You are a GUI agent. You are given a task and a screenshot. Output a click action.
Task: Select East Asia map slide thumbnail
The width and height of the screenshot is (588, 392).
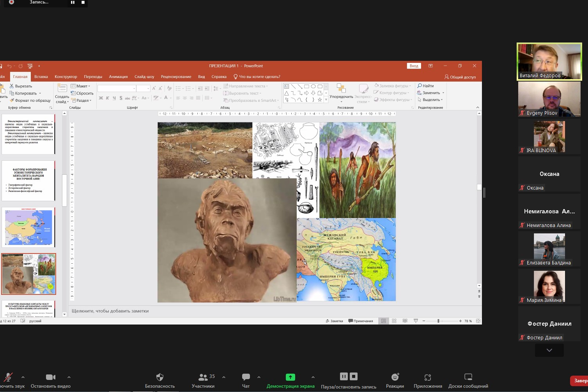[x=28, y=227]
